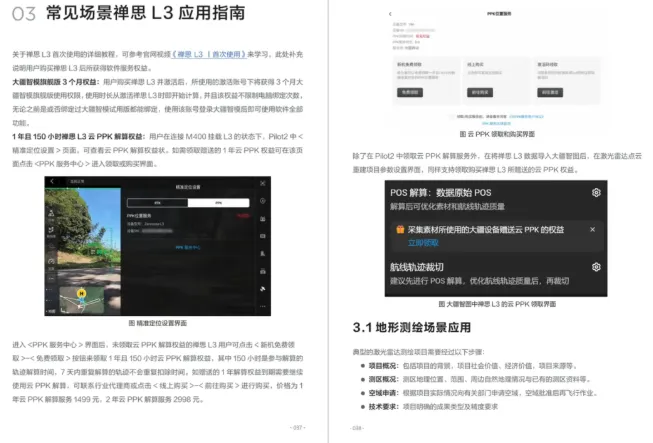Select the satellite RTK icon in Pilot2 sidebar
The width and height of the screenshot is (653, 443).
click(x=263, y=289)
